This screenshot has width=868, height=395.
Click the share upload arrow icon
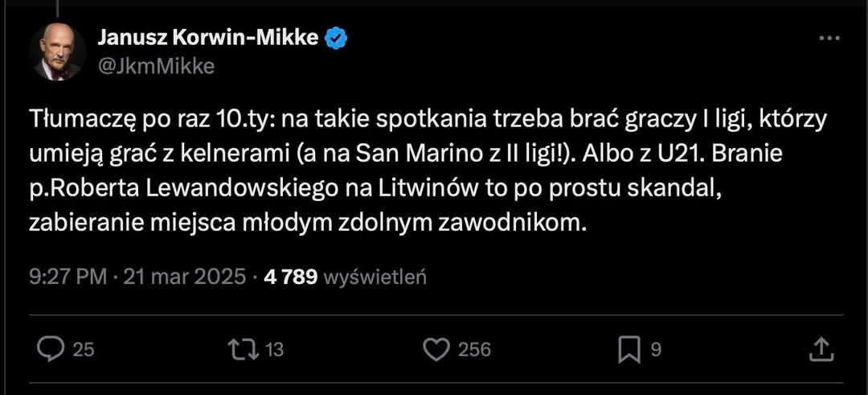(820, 349)
